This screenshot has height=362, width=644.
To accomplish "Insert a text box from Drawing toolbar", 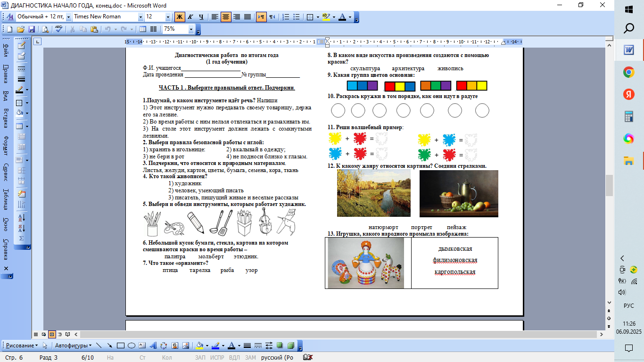I will click(x=142, y=346).
